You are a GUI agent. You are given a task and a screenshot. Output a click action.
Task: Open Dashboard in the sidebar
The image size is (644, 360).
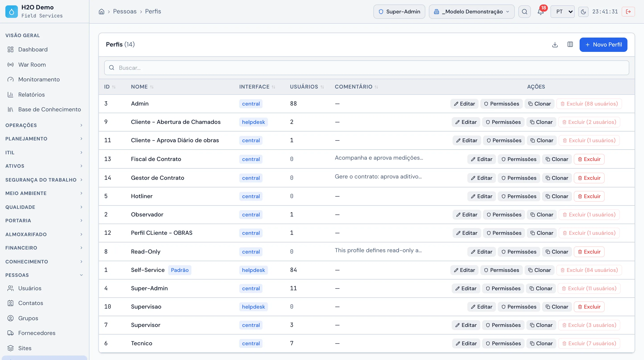[x=44, y=49]
